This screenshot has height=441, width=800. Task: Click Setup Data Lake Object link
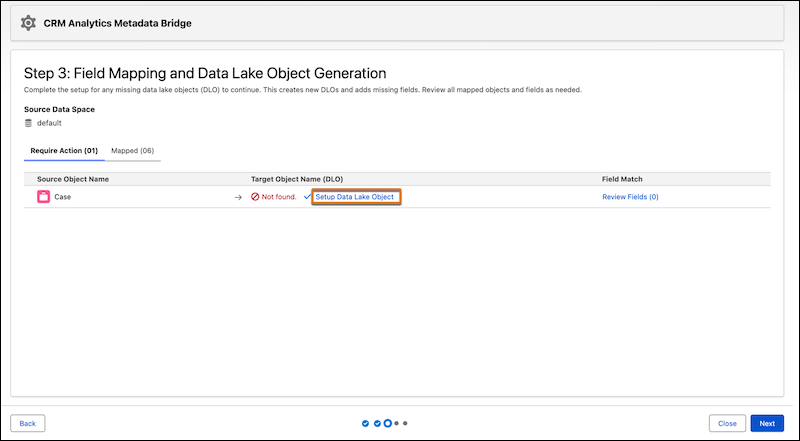355,197
